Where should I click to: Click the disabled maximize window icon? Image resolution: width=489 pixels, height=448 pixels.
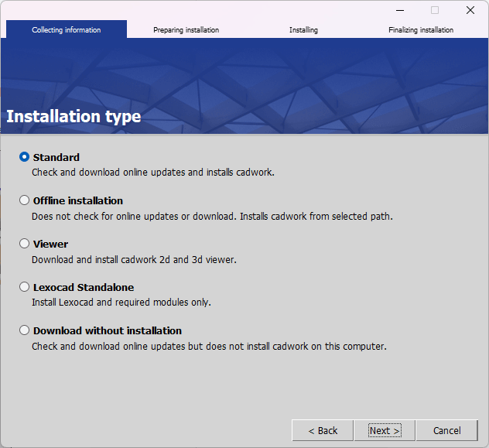[435, 10]
